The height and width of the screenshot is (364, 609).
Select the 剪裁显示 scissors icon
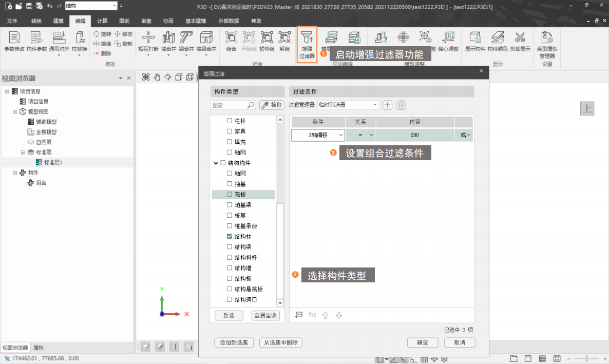[x=520, y=38]
